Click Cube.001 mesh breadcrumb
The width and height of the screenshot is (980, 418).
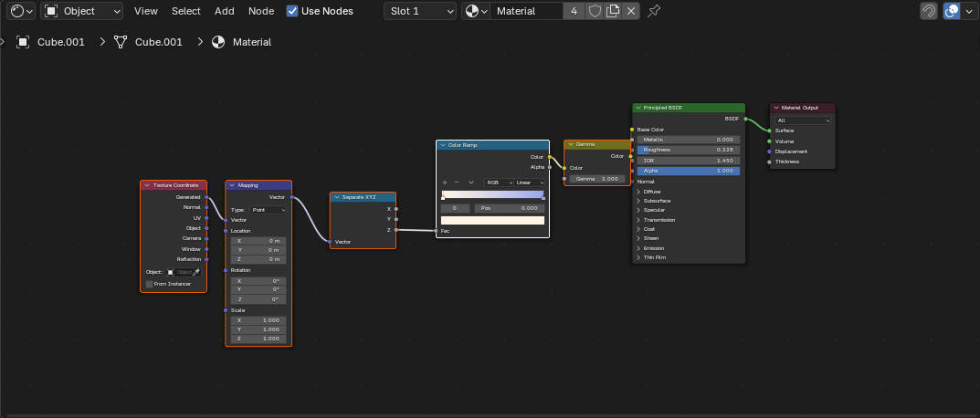159,42
